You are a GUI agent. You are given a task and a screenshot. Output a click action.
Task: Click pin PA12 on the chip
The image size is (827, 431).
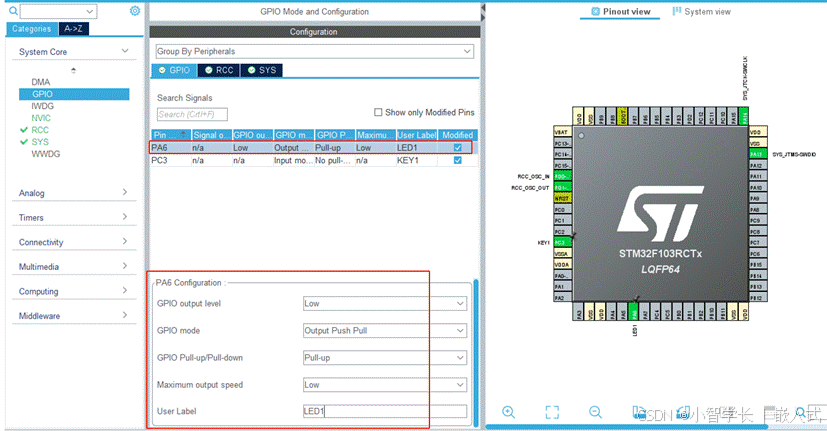tap(758, 165)
